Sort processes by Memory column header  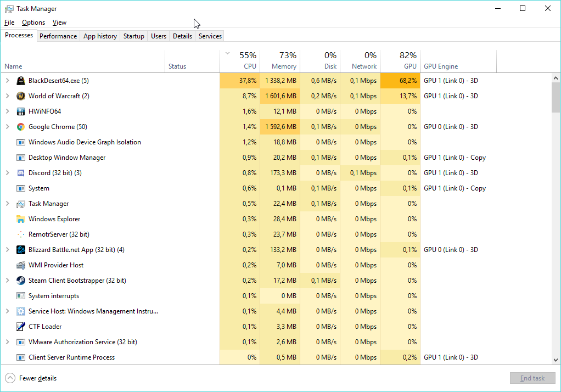coord(280,61)
